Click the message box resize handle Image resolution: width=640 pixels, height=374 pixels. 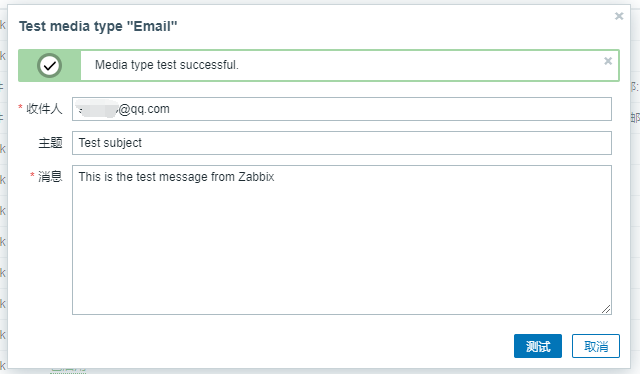[606, 309]
